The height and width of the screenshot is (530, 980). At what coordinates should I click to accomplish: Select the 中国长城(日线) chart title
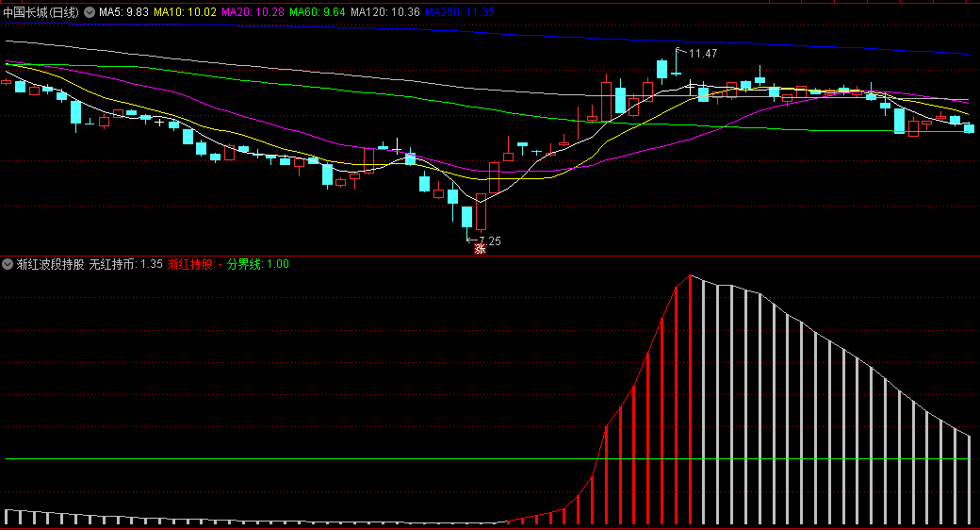tap(41, 12)
